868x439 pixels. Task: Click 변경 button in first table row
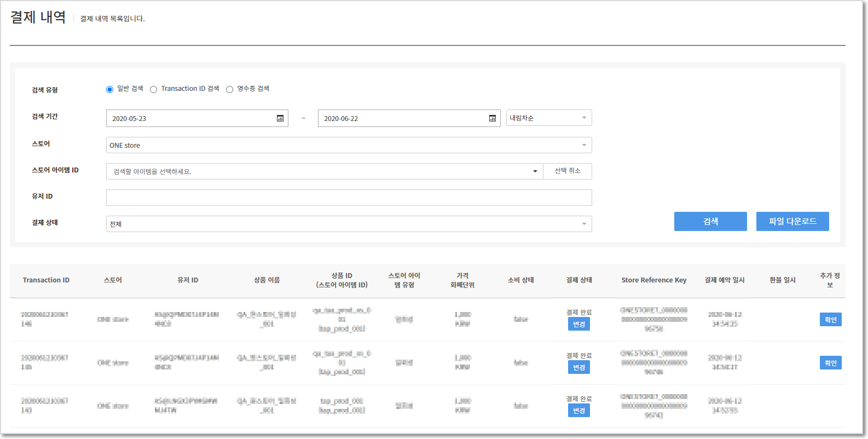pyautogui.click(x=579, y=324)
